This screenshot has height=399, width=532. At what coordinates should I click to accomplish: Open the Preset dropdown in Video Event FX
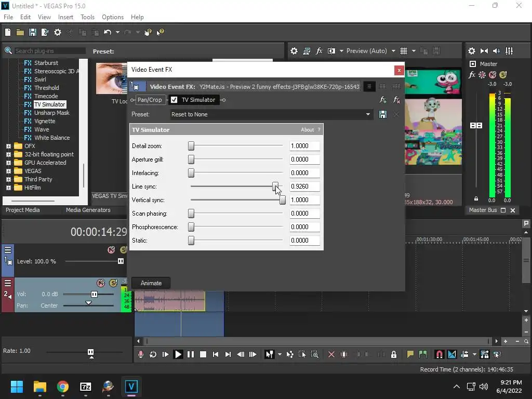368,114
